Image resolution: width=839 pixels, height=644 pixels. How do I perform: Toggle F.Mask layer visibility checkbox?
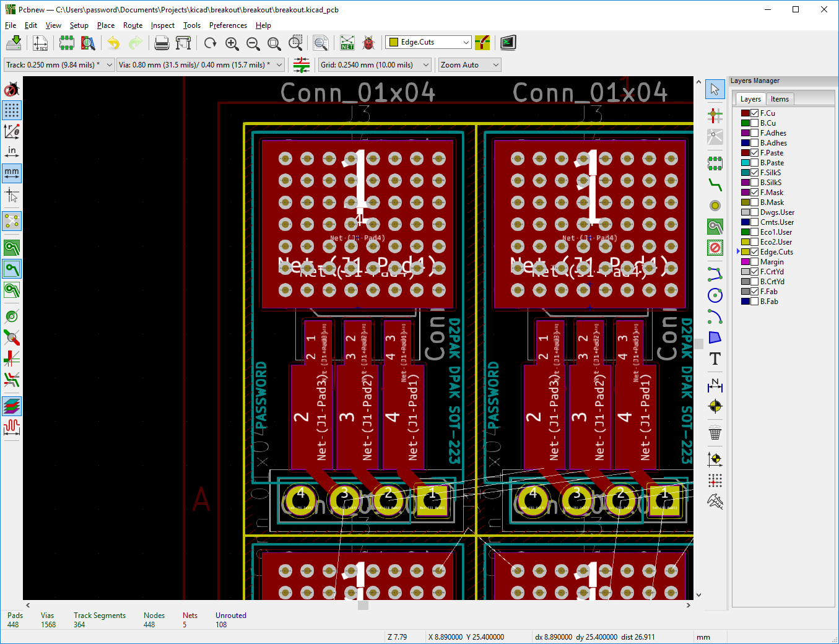755,193
